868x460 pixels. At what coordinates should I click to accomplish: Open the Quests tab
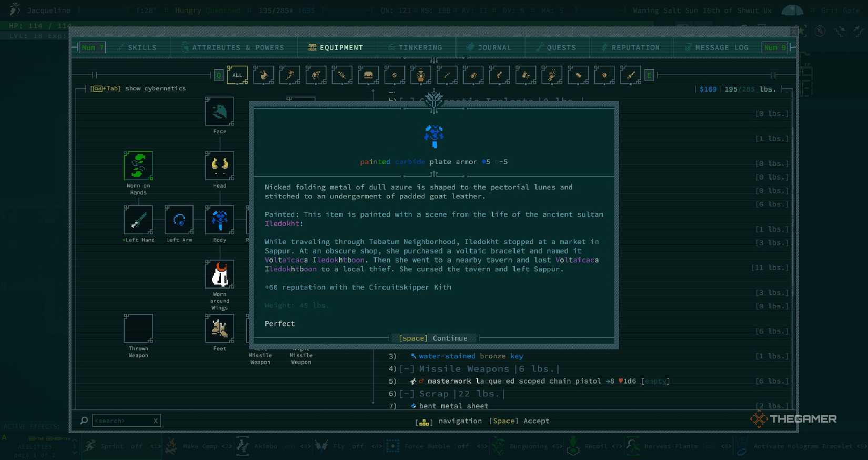pyautogui.click(x=557, y=47)
